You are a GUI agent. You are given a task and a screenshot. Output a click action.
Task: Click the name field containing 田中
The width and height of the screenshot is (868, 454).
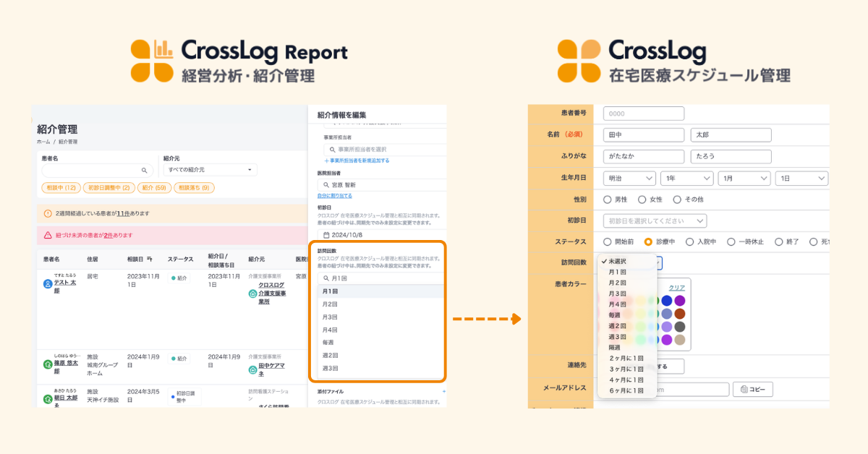(644, 135)
